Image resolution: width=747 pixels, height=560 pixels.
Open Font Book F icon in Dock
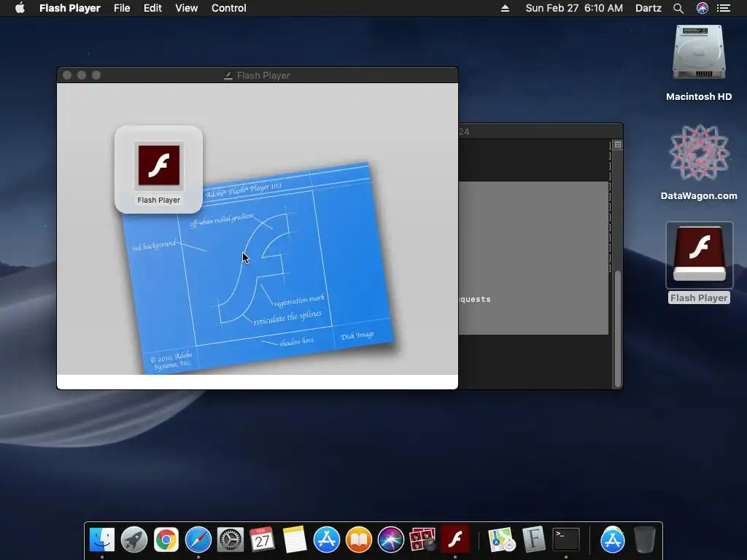(533, 540)
